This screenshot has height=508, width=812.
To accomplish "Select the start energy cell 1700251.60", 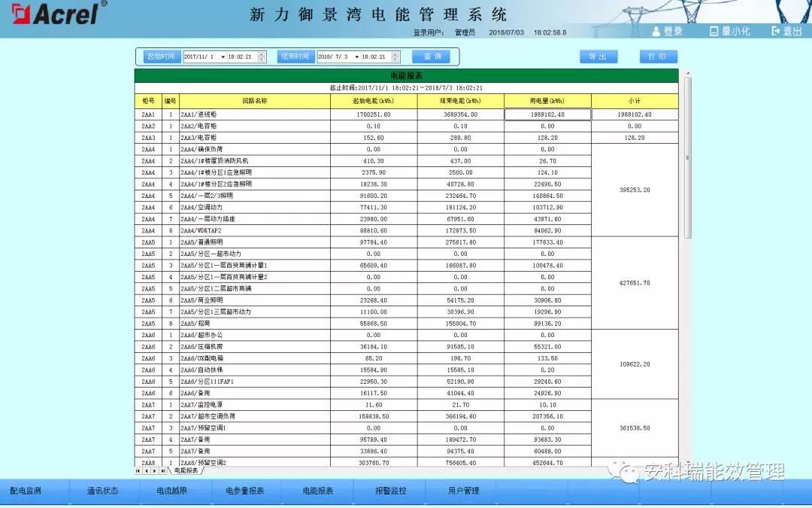I will (x=374, y=114).
